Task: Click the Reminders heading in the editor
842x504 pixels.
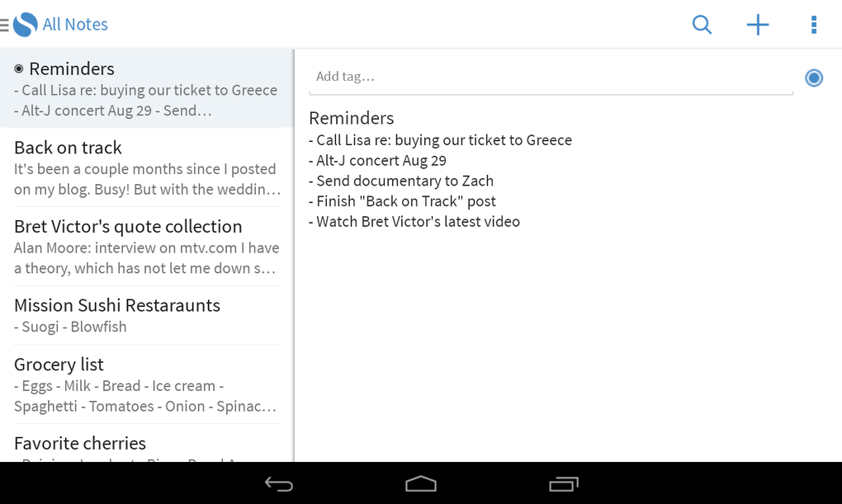Action: [x=351, y=118]
